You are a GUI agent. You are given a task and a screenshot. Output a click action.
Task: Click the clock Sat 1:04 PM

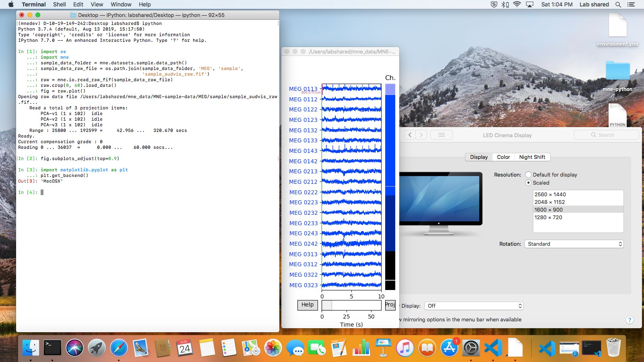coord(557,4)
